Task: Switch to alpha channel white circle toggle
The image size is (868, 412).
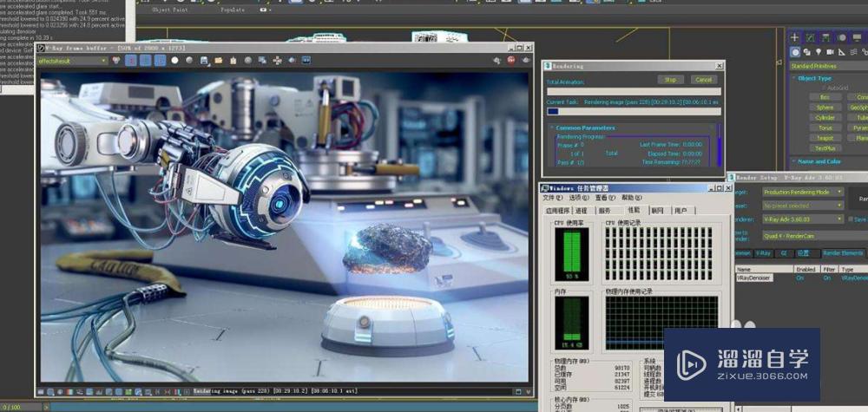Action: pos(174,60)
